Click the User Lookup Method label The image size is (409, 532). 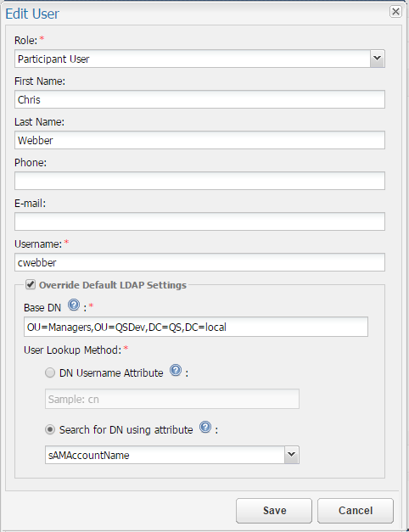[x=72, y=350]
